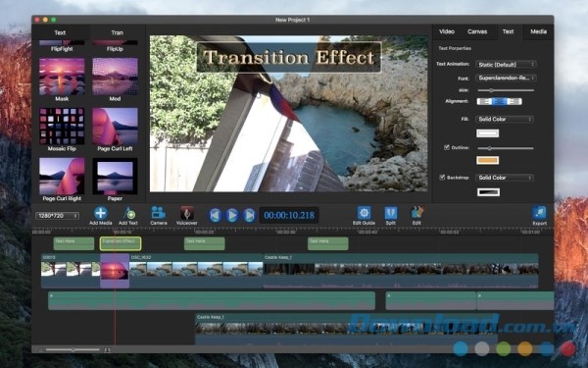Viewport: 588px width, 368px height.
Task: Select the purple transition clip on video track
Action: click(x=115, y=271)
